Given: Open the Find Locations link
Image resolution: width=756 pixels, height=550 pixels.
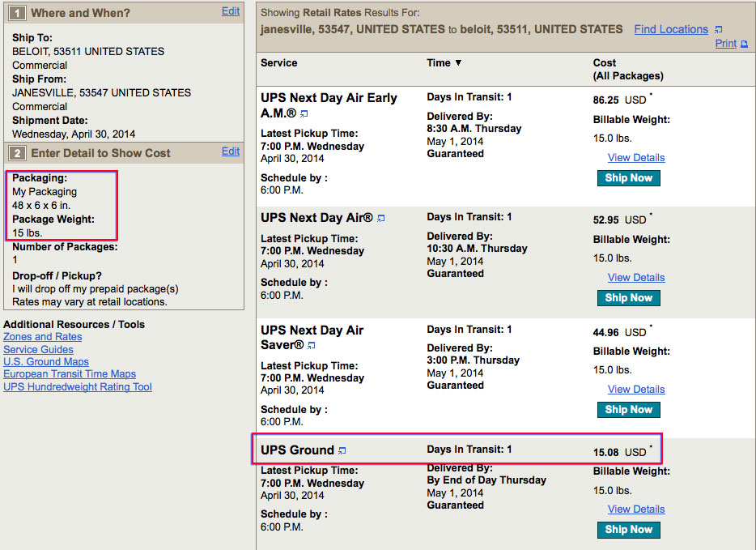Looking at the screenshot, I should (x=670, y=29).
